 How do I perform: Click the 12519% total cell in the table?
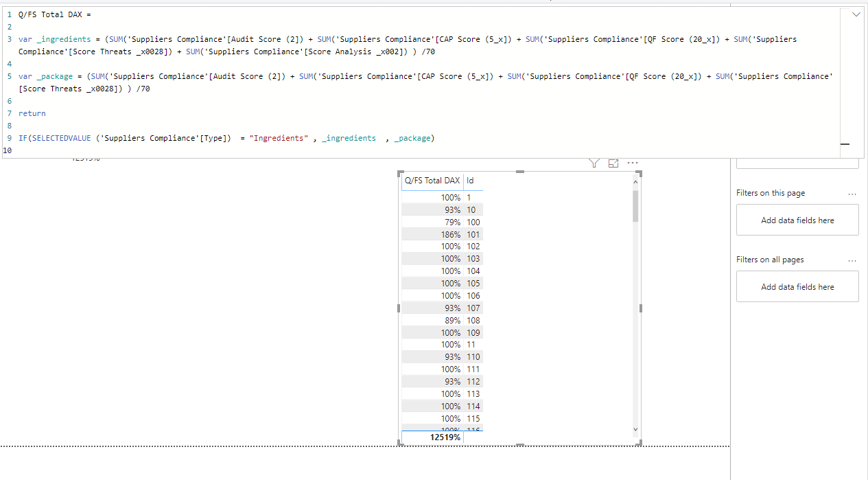click(x=445, y=437)
